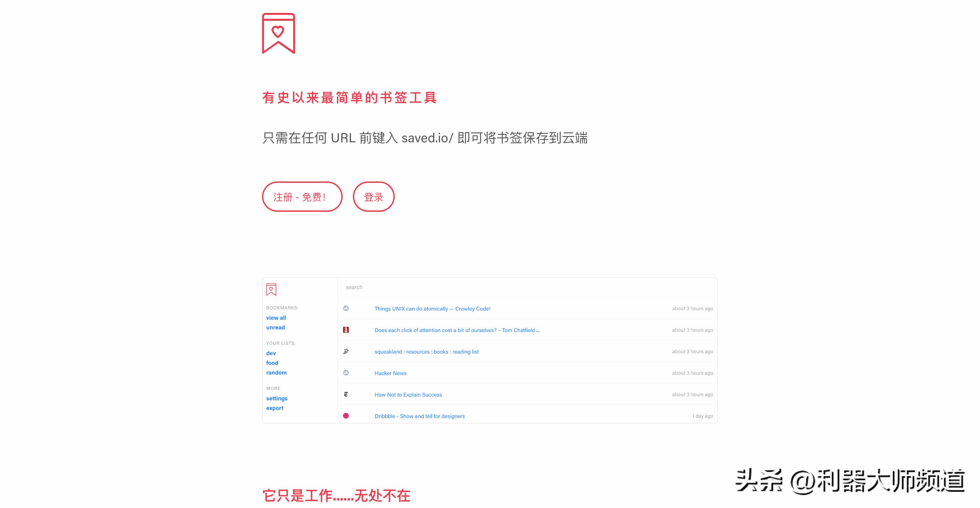
Task: Click the pink Dribbble favicon
Action: 346,415
